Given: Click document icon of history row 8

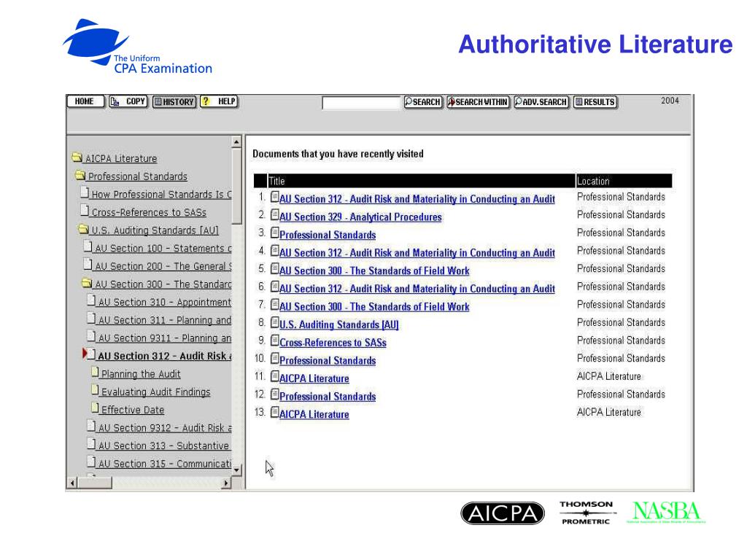Looking at the screenshot, I should (274, 322).
